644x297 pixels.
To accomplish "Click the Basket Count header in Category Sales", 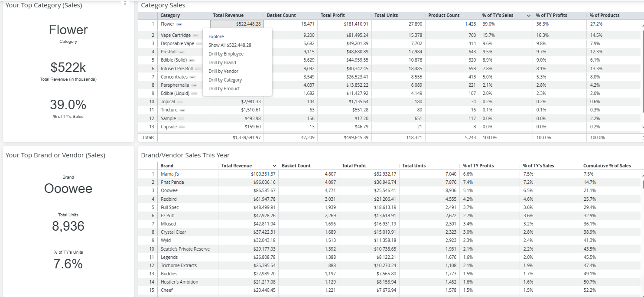I will click(x=281, y=15).
